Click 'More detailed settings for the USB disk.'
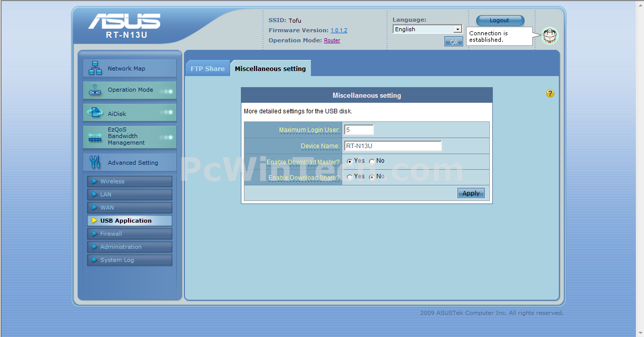The width and height of the screenshot is (644, 337). point(298,111)
